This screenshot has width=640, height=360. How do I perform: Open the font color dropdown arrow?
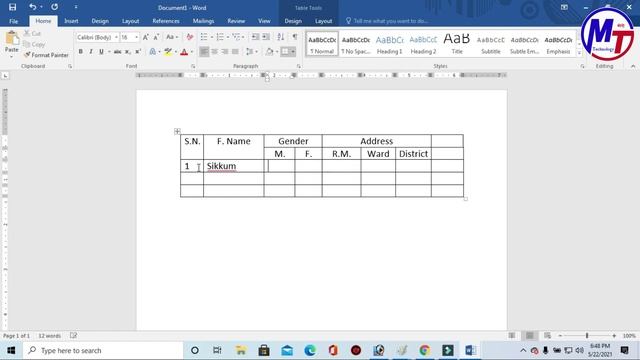click(192, 52)
